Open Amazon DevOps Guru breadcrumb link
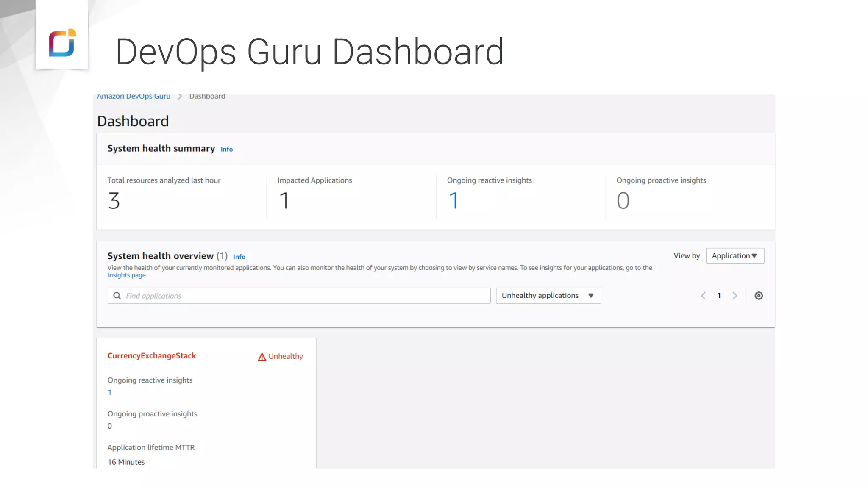The width and height of the screenshot is (868, 488). coord(134,97)
